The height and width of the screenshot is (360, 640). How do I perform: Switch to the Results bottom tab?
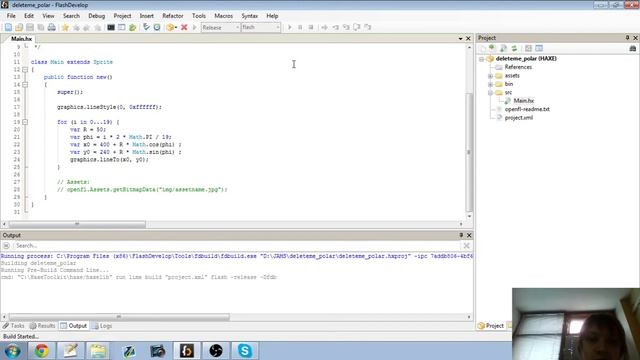(42, 326)
